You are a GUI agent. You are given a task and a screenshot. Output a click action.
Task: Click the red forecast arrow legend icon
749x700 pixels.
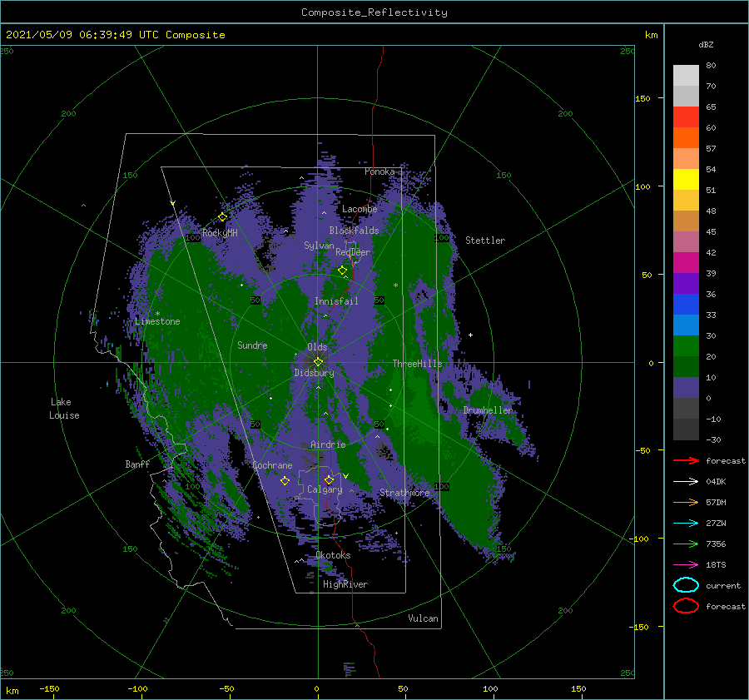(x=686, y=460)
